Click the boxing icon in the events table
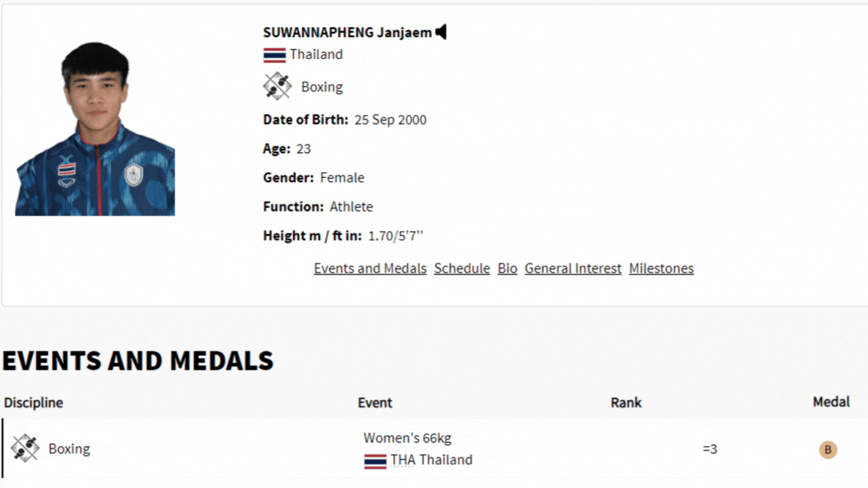Screen dimensions: 868x488 [25, 449]
